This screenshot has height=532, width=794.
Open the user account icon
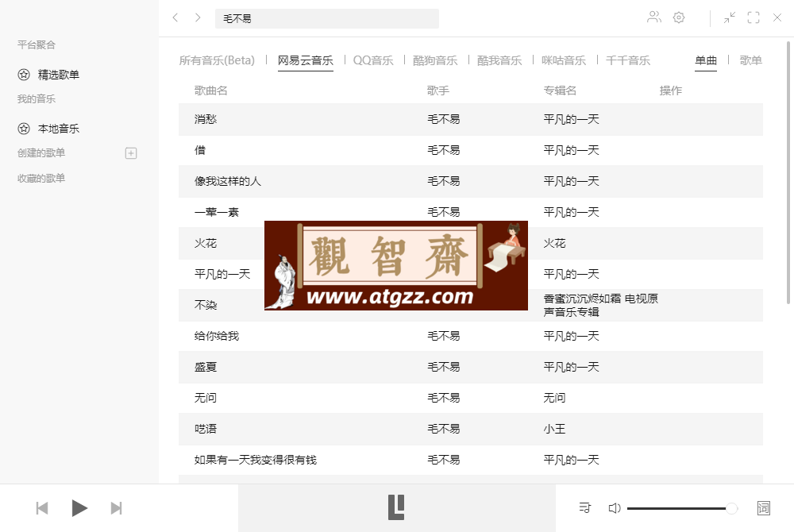click(654, 17)
